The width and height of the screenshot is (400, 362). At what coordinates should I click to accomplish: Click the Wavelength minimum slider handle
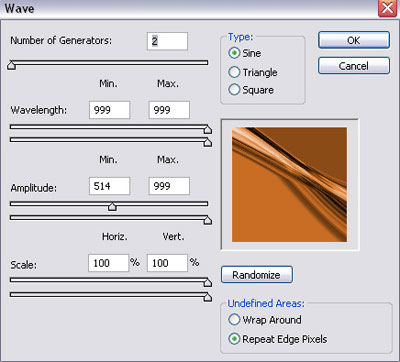(x=208, y=129)
